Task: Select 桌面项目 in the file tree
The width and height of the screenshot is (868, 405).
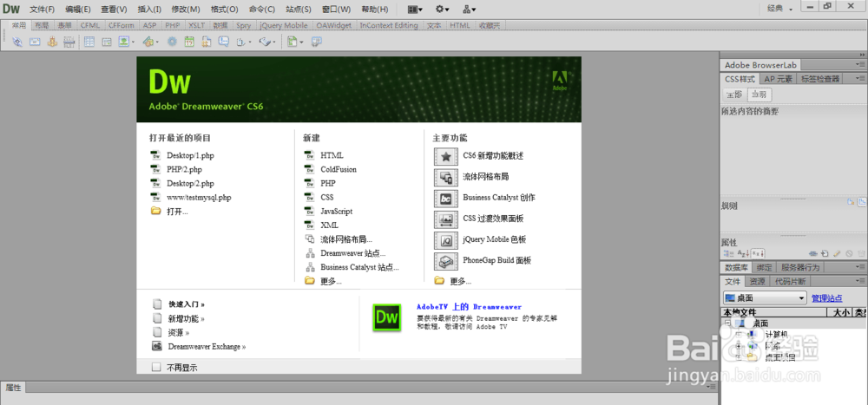Action: [x=780, y=358]
